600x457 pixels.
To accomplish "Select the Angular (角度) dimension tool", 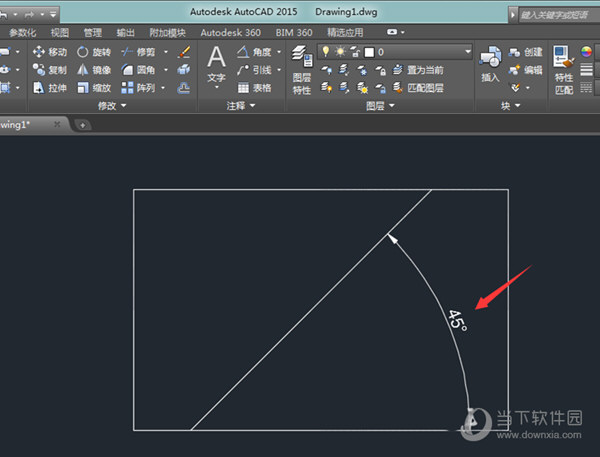I will pyautogui.click(x=254, y=52).
